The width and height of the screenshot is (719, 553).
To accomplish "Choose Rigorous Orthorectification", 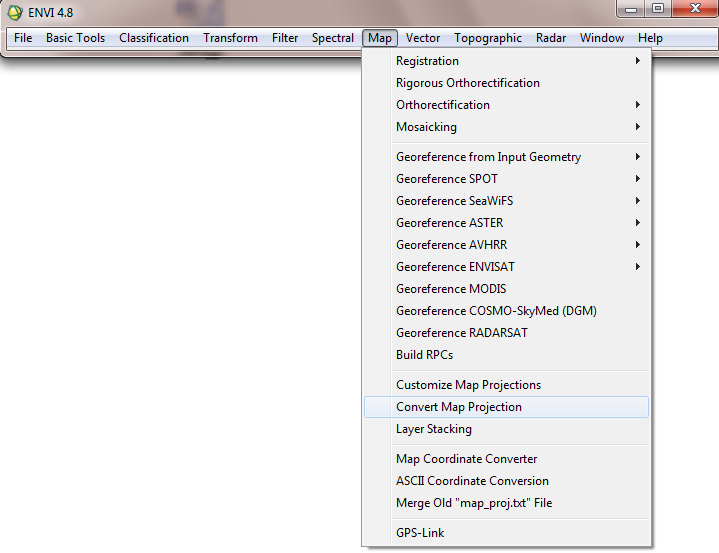I will point(506,83).
